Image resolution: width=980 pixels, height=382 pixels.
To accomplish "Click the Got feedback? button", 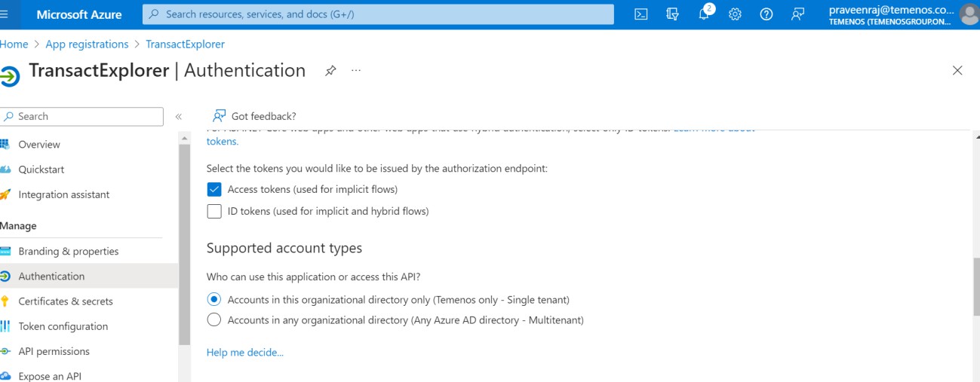I will pos(254,116).
